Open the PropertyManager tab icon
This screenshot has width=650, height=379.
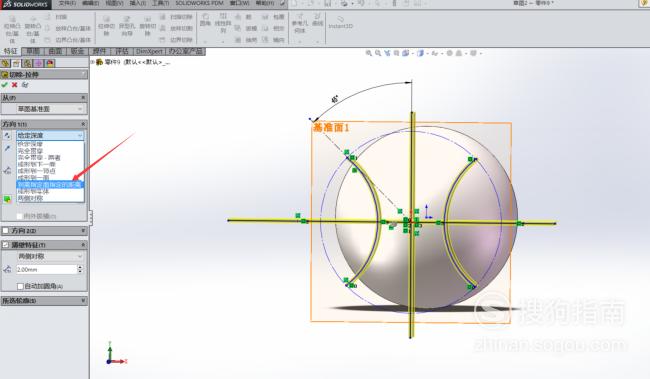[x=16, y=63]
